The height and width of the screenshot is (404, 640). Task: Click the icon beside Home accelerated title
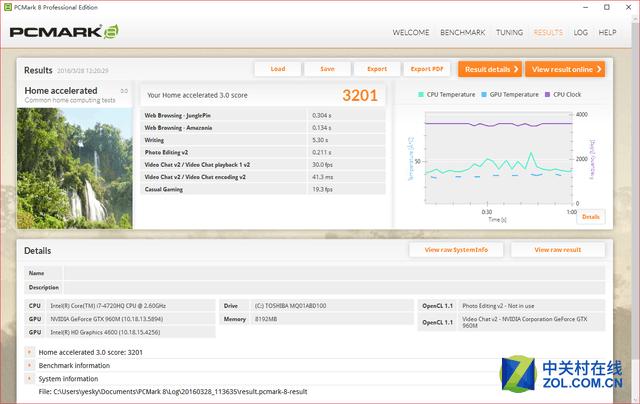[124, 91]
